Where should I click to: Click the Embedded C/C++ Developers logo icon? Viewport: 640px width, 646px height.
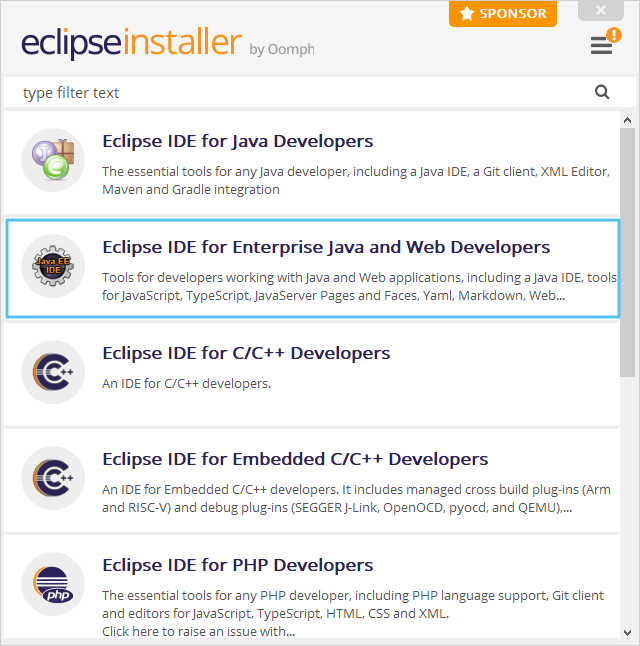point(53,478)
